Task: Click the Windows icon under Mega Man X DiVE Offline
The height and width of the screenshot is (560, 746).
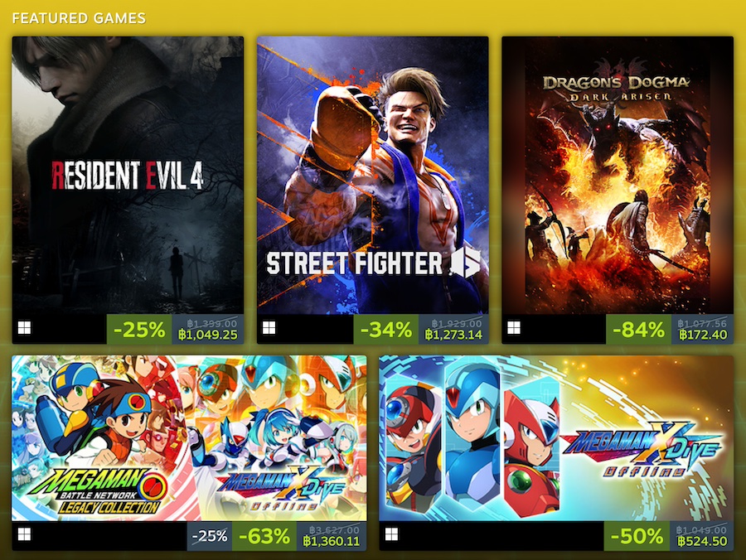Action: click(x=391, y=534)
